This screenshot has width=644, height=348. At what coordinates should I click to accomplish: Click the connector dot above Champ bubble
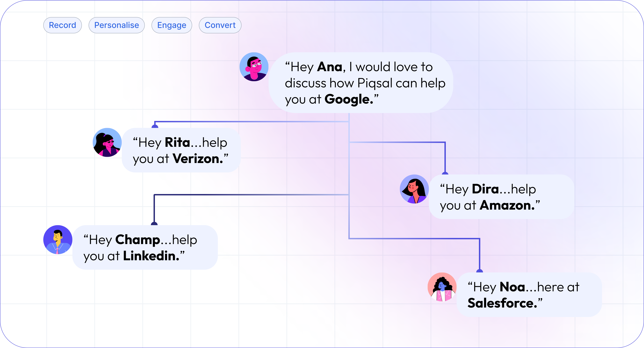[x=154, y=223]
